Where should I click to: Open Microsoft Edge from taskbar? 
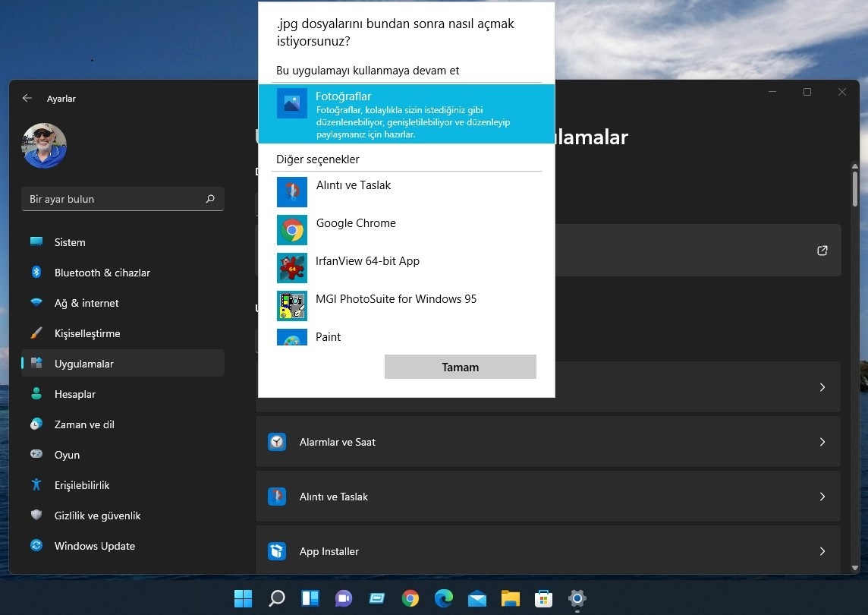pos(443,598)
